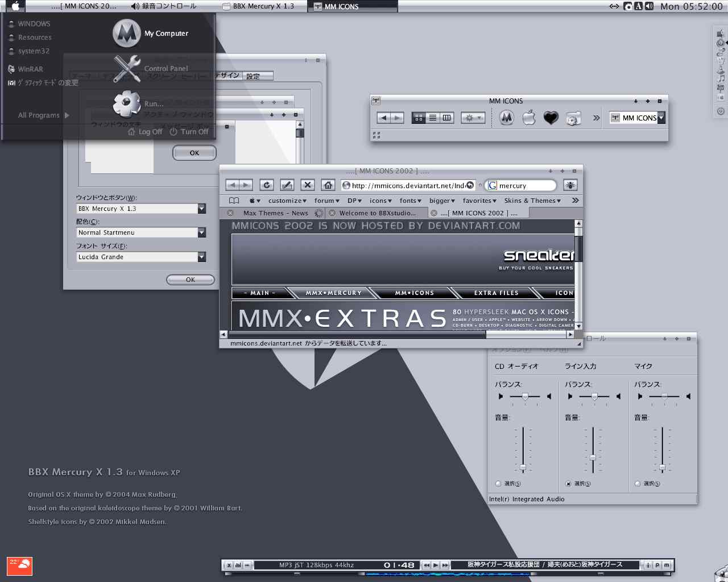Open Control Panel in start menu

pyautogui.click(x=151, y=68)
